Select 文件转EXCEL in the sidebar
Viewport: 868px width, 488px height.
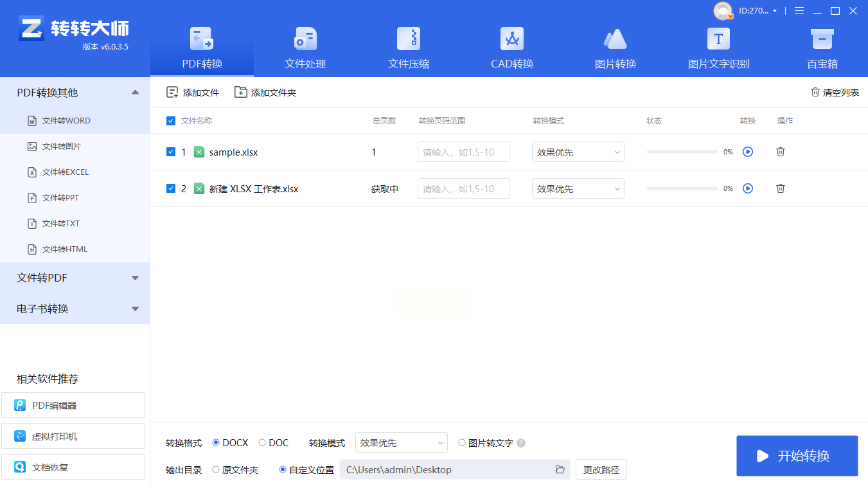pos(65,172)
